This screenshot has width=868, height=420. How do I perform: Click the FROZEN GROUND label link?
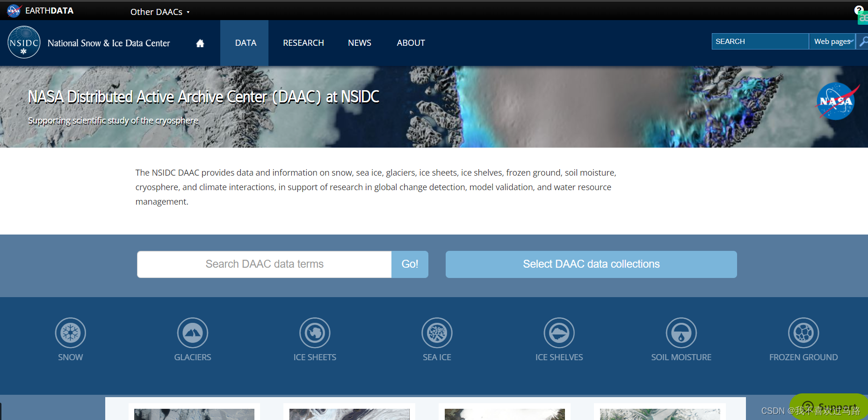pos(803,357)
